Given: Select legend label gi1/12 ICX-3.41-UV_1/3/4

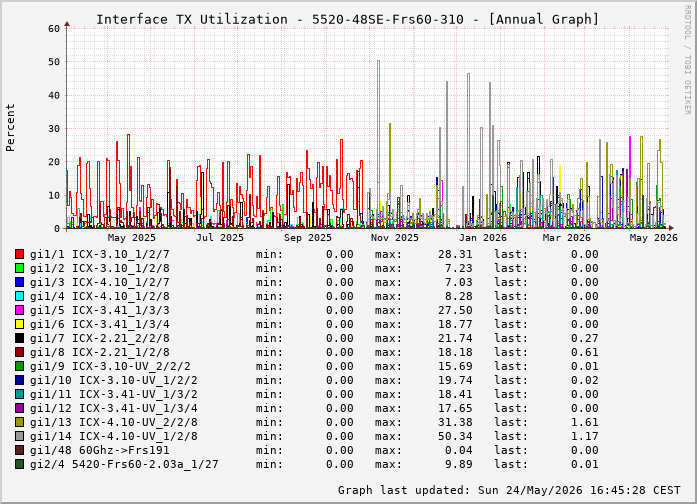Looking at the screenshot, I should coord(114,408).
